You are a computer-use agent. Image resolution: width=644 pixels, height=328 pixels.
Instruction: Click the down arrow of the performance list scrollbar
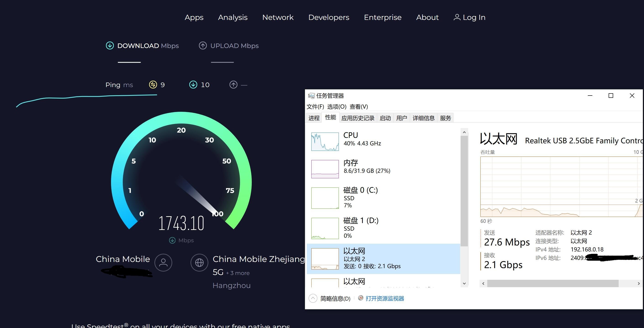[464, 283]
